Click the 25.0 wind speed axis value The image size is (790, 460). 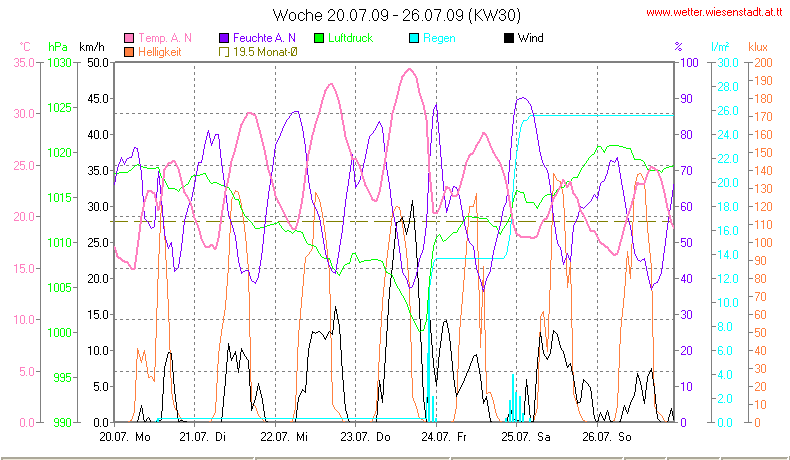pos(98,243)
